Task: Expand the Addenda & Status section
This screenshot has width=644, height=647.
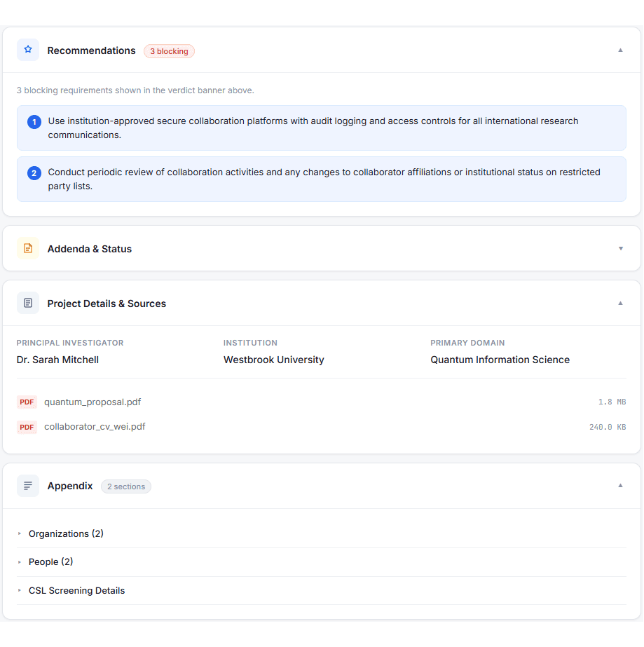Action: (620, 248)
